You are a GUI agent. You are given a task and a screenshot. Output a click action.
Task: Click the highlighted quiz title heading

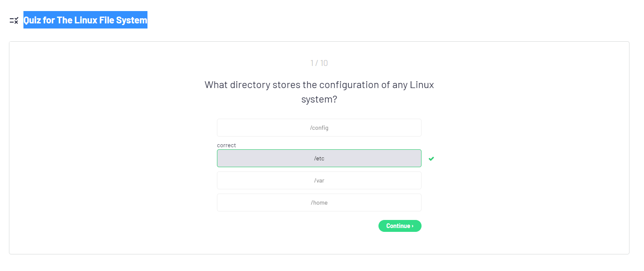(85, 20)
